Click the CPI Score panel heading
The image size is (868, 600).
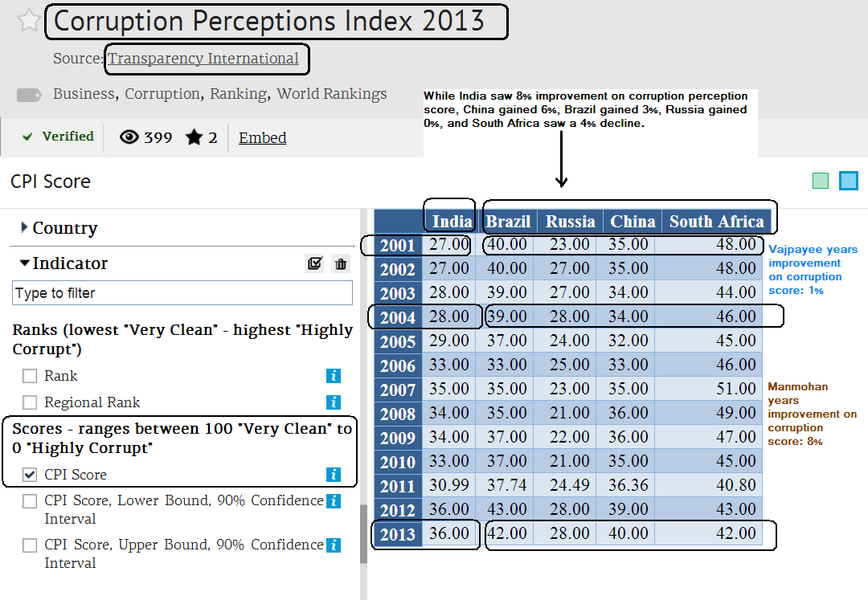point(51,182)
